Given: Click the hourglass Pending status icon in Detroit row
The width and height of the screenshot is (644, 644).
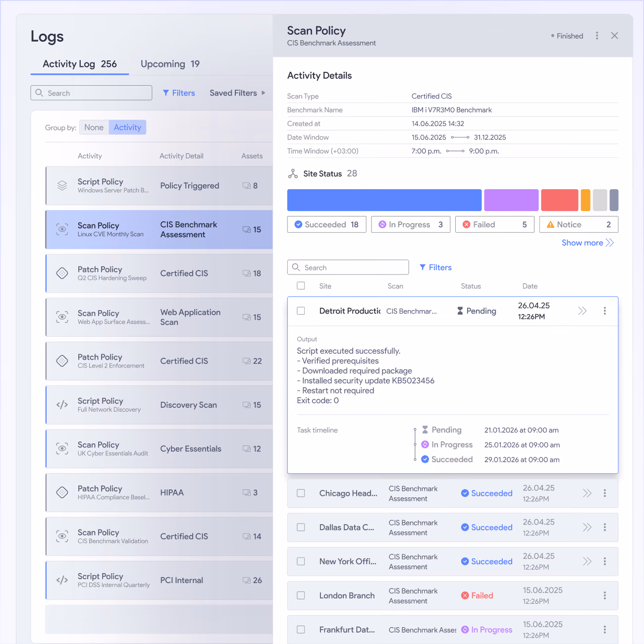Looking at the screenshot, I should 460,311.
